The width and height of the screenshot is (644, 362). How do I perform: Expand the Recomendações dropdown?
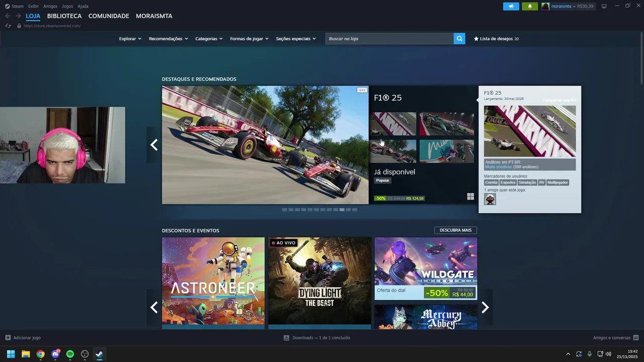tap(168, 39)
